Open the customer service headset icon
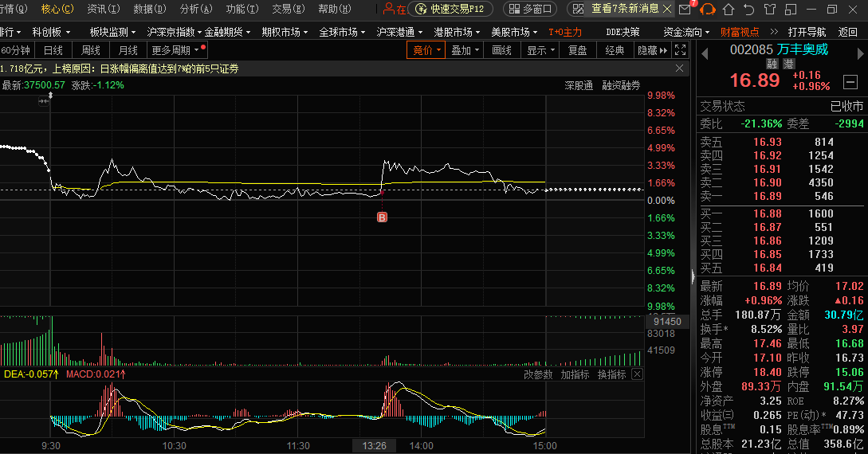 [x=708, y=10]
